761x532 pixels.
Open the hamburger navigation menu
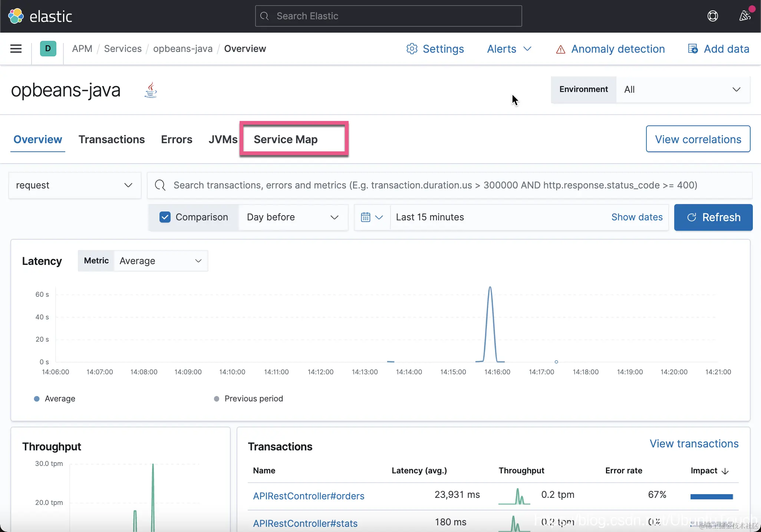[x=16, y=49]
